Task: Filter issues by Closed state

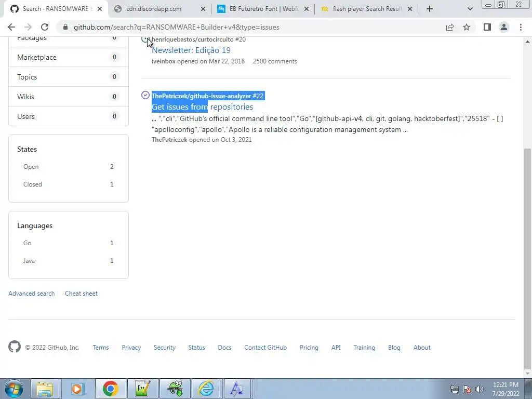Action: click(69, 184)
